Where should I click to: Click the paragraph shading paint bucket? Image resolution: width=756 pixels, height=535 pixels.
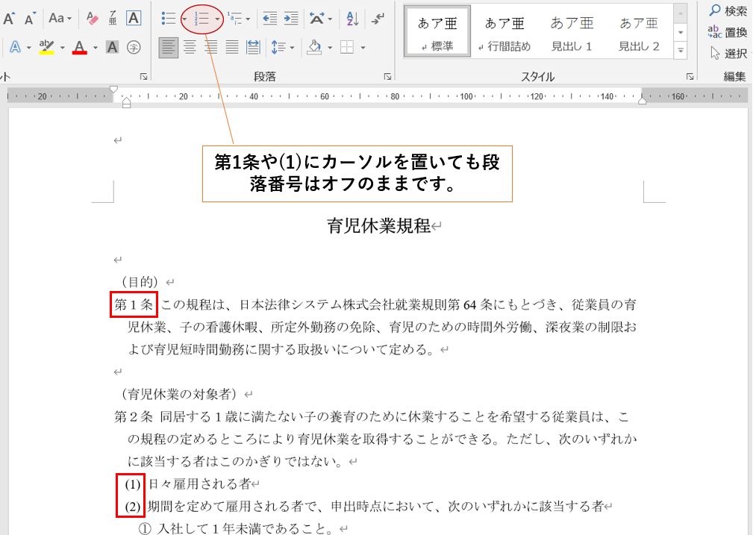click(314, 48)
